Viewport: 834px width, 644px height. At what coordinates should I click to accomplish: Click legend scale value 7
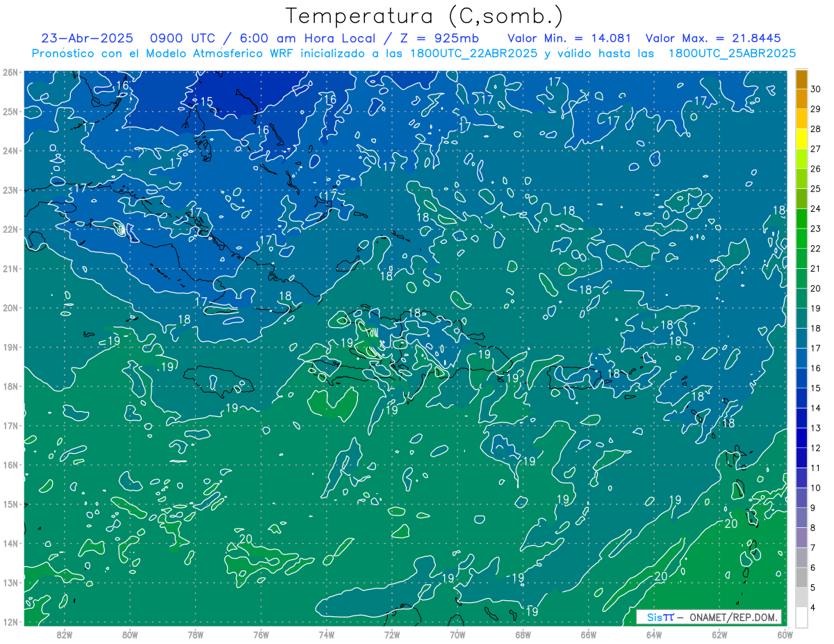[813, 548]
